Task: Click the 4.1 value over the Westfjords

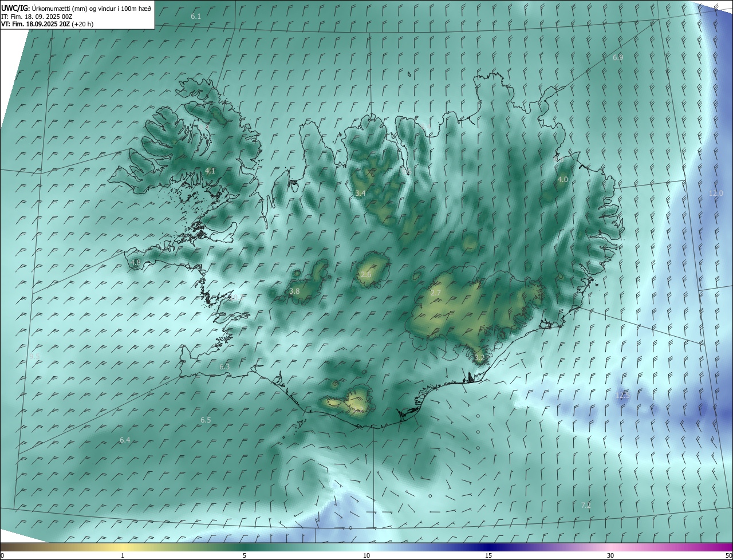Action: tap(210, 171)
